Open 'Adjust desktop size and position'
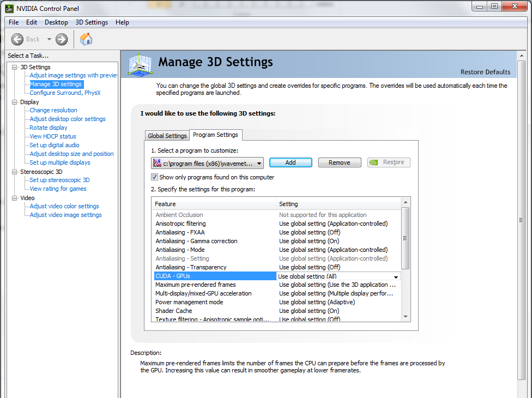Viewport: 532px width, 398px height. pos(71,154)
